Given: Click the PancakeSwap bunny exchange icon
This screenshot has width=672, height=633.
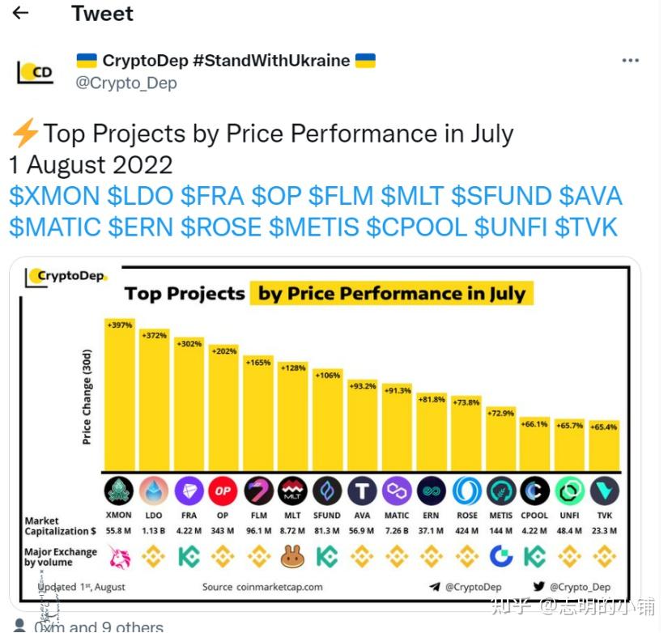Looking at the screenshot, I should point(292,556).
